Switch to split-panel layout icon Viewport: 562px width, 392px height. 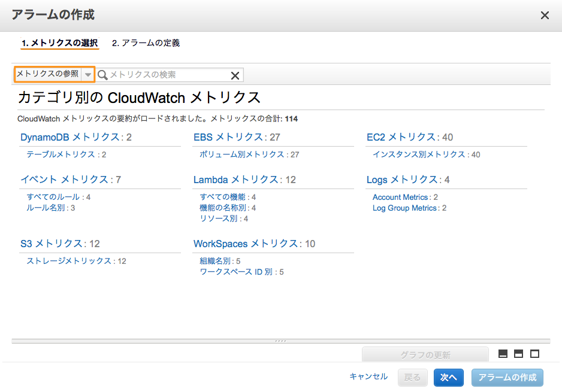tap(518, 354)
